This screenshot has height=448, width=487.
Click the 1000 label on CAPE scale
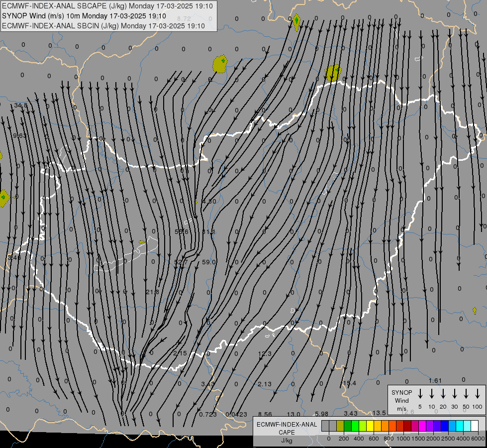point(403,439)
